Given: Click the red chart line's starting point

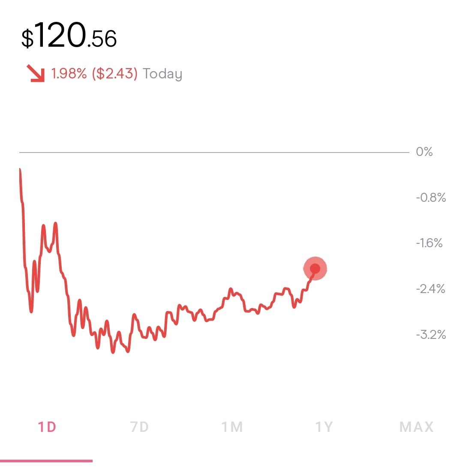Looking at the screenshot, I should pos(20,169).
